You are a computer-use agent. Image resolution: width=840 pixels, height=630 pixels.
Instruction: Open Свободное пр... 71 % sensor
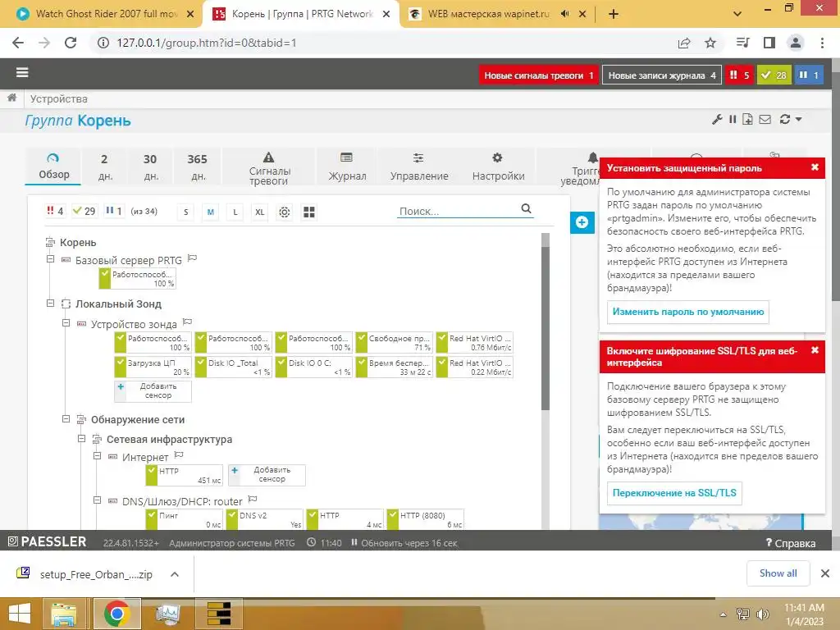pyautogui.click(x=394, y=343)
